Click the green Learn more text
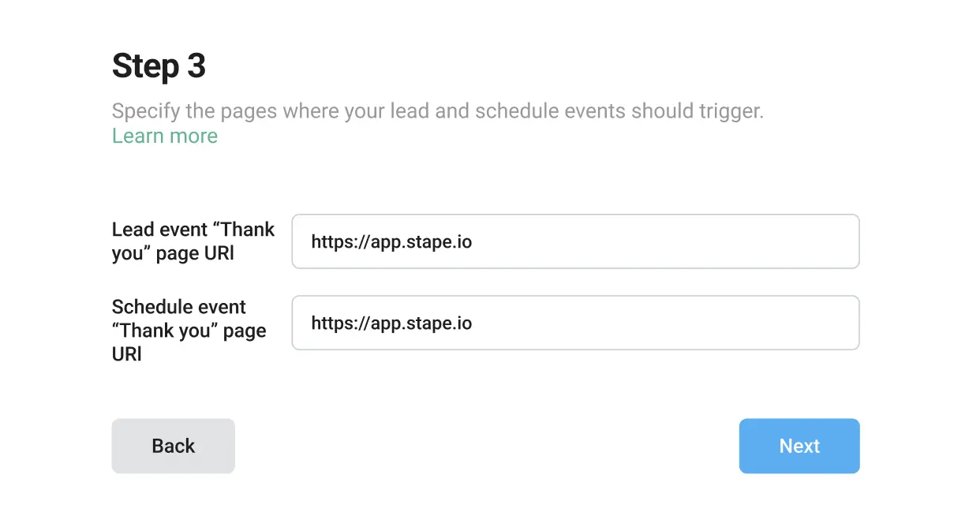This screenshot has height=527, width=980. click(164, 136)
